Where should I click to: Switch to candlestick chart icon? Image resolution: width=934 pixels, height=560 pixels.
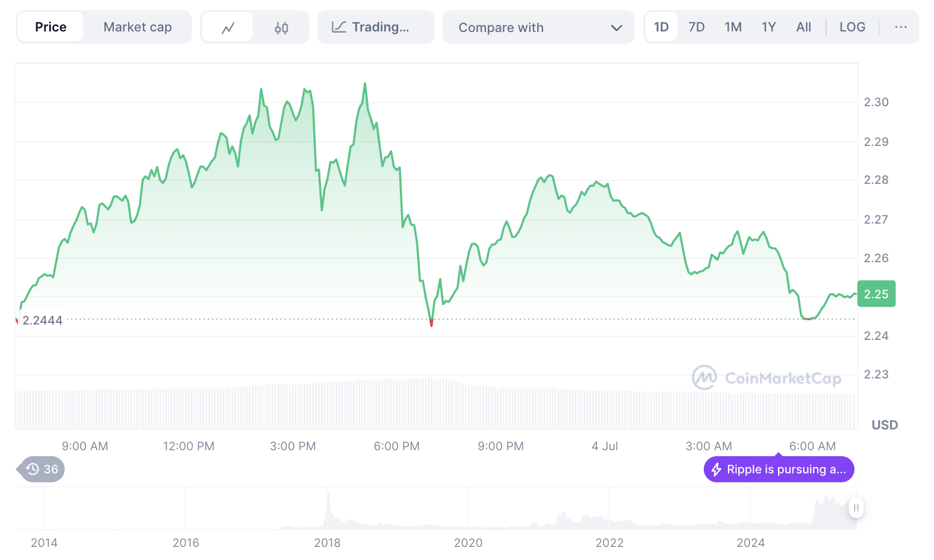(x=281, y=27)
